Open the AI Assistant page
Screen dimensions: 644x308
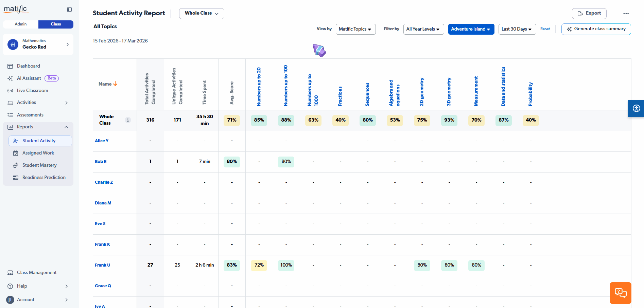(29, 78)
